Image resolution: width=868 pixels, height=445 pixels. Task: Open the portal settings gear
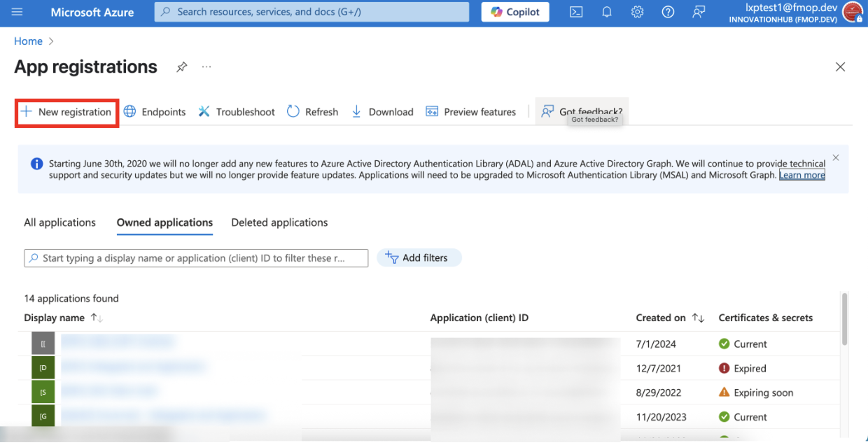(637, 12)
